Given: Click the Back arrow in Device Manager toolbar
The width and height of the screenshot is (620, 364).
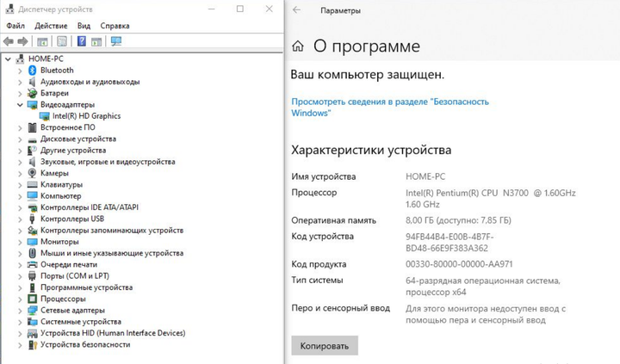Looking at the screenshot, I should tap(9, 41).
